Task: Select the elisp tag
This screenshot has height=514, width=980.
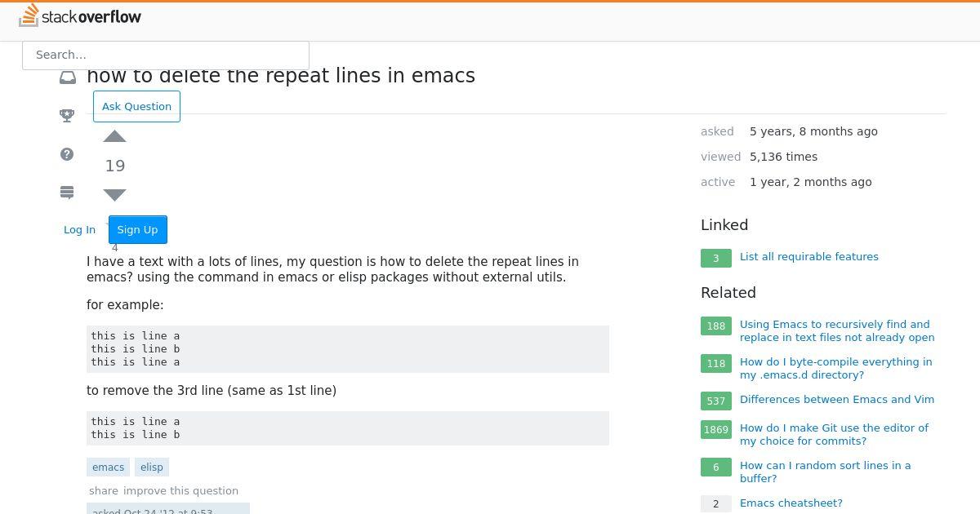Action: 152,467
